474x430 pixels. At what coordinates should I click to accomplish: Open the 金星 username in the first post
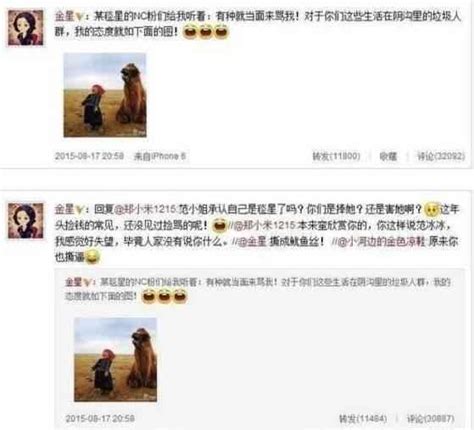(64, 16)
